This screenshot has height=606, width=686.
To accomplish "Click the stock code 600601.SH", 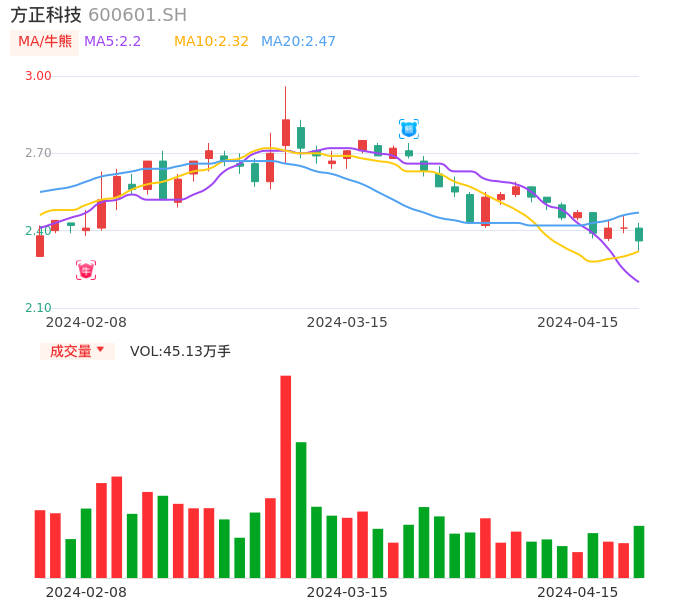I will coord(137,15).
